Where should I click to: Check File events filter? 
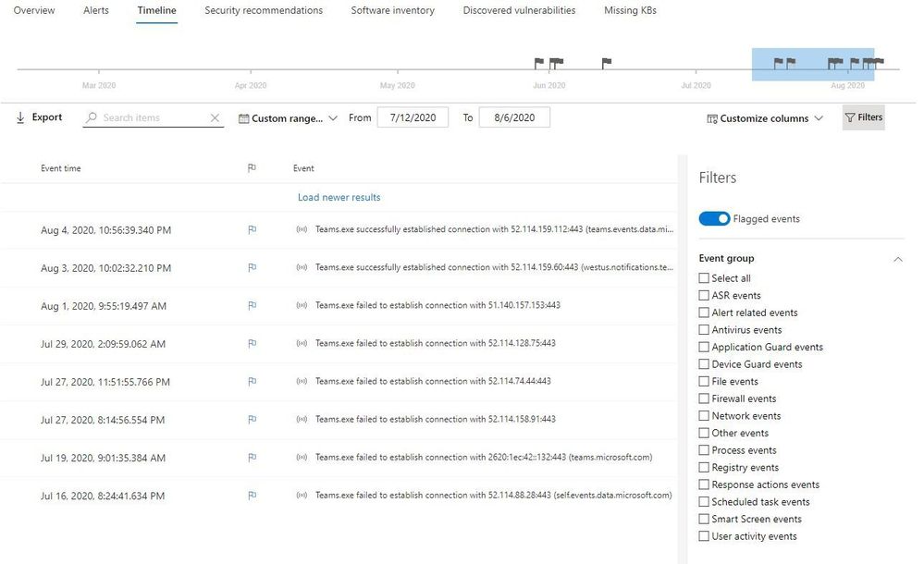coord(704,381)
